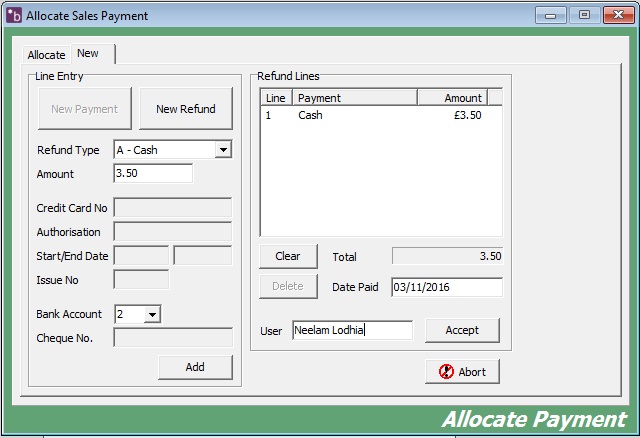Click the Authorisation field
The image size is (640, 438).
click(173, 232)
